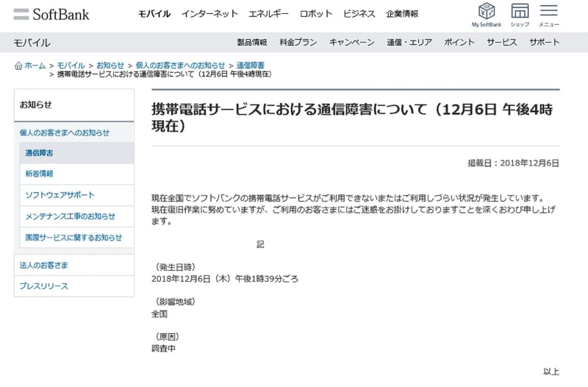Select 新着情報 in sidebar
The width and height of the screenshot is (588, 387).
click(x=76, y=174)
